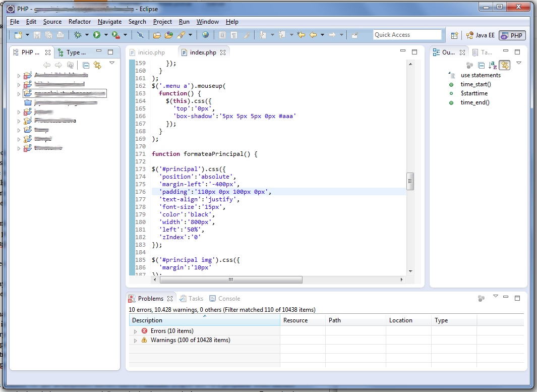Click the Save All toolbar icon
This screenshot has height=392, width=537.
pos(49,35)
